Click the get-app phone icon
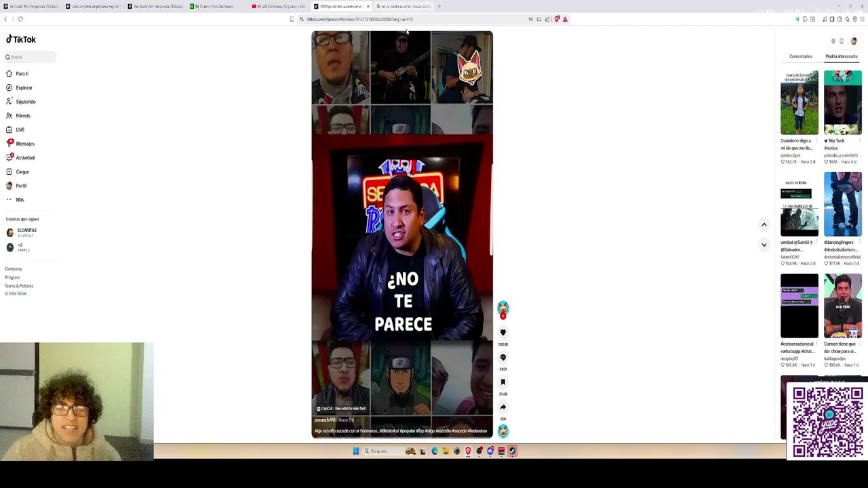Image resolution: width=868 pixels, height=488 pixels. click(842, 41)
